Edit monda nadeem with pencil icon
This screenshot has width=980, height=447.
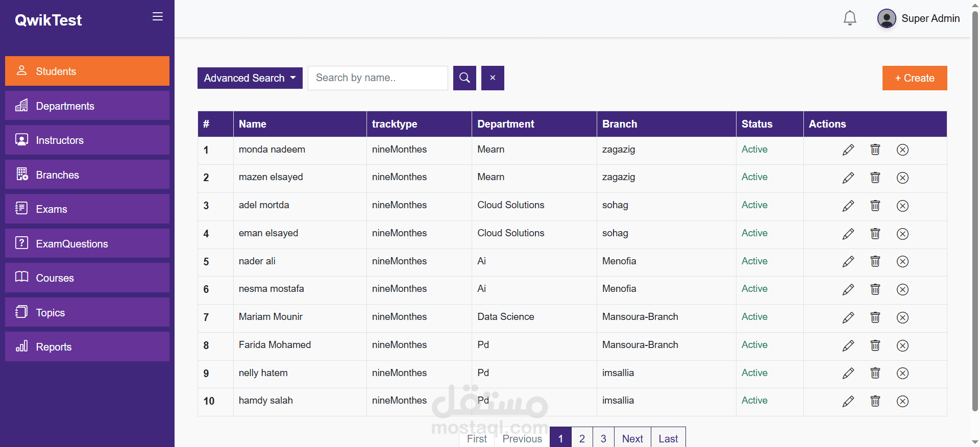848,150
